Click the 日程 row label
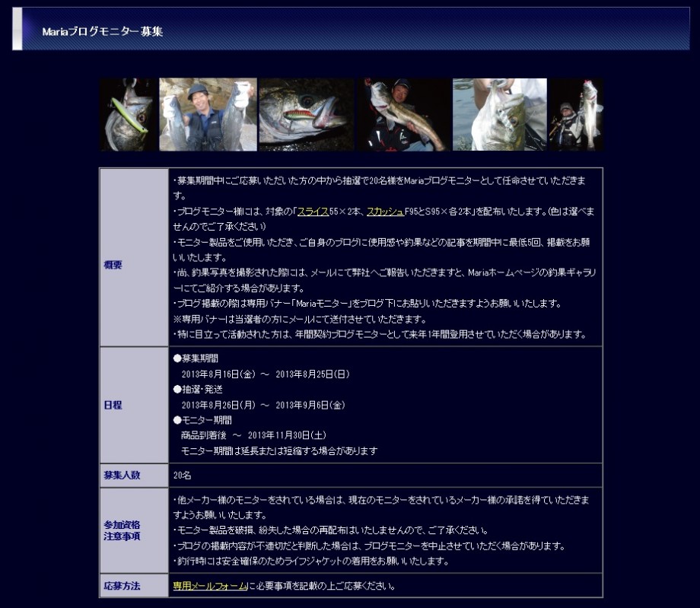The image size is (700, 608). [x=113, y=405]
